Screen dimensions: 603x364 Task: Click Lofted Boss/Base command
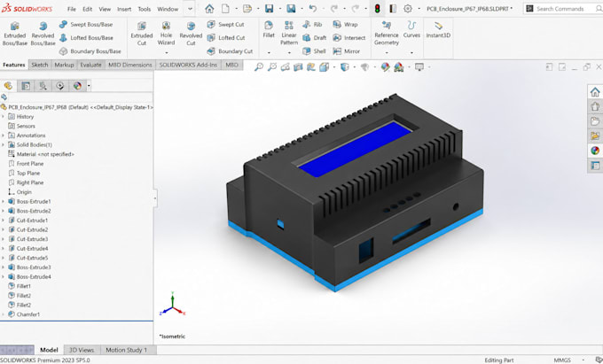(x=86, y=37)
